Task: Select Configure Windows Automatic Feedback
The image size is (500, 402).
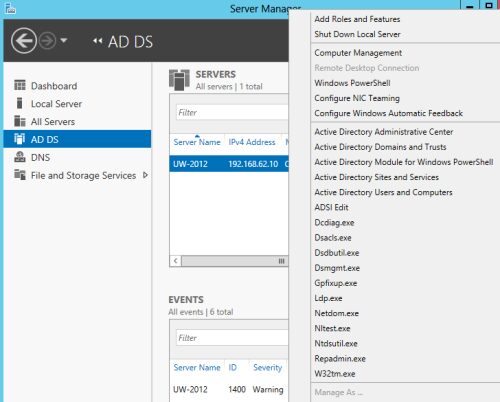Action: (388, 113)
